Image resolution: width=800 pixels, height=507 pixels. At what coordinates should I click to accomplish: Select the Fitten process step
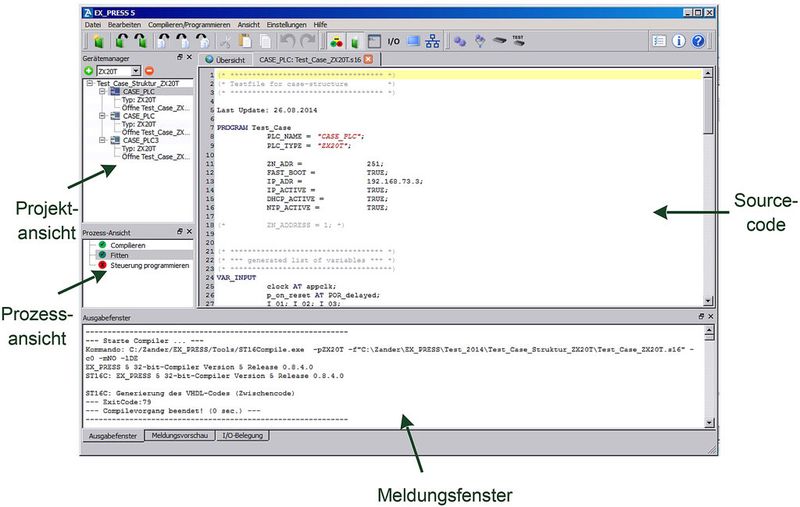coord(119,255)
